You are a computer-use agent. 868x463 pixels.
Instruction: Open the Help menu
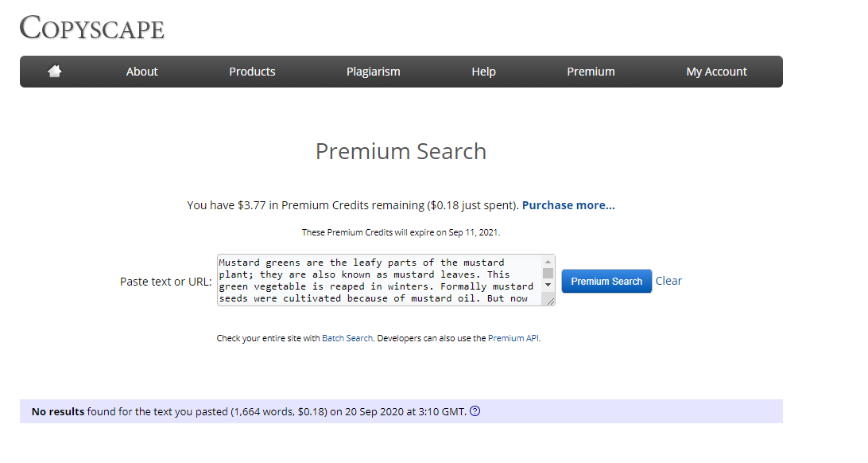483,72
